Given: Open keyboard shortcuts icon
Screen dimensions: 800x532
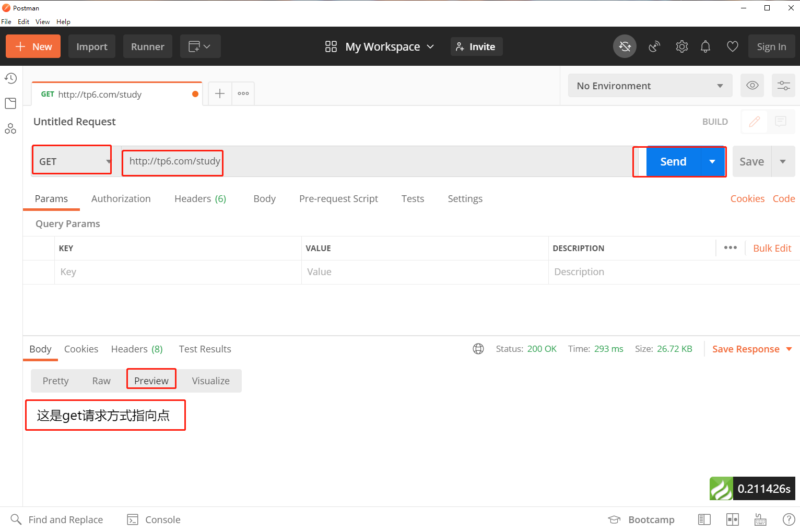Looking at the screenshot, I should [760, 519].
